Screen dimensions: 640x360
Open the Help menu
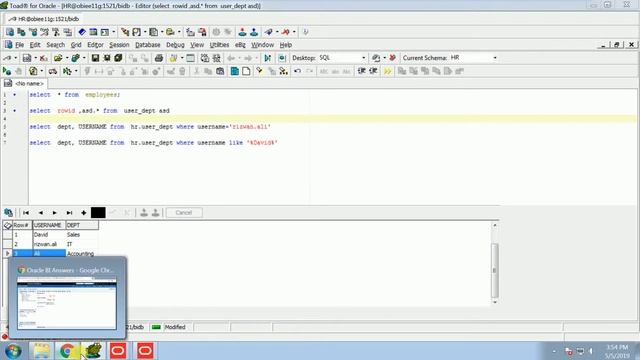coord(285,45)
